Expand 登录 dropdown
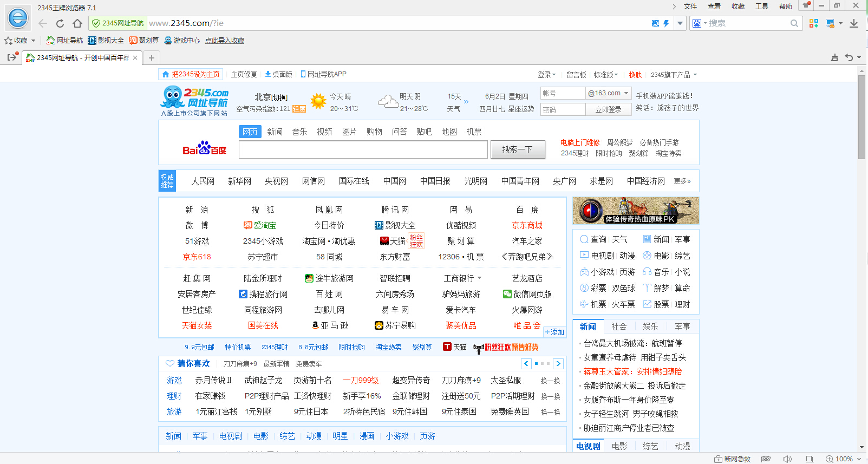 point(547,75)
